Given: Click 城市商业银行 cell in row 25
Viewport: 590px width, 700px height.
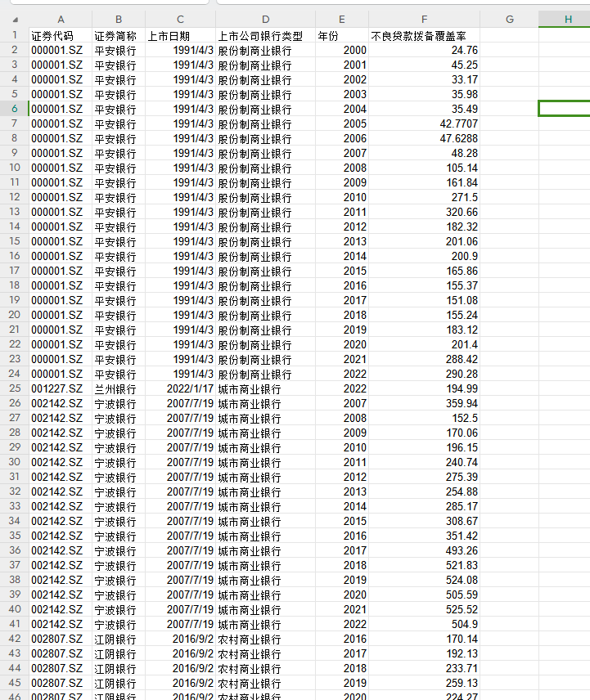Looking at the screenshot, I should tap(265, 388).
